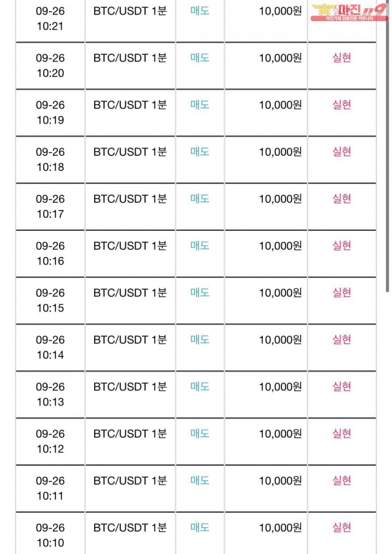Click 10,000원 amount in the 10:11 row
Image resolution: width=392 pixels, height=554 pixels.
(x=280, y=481)
